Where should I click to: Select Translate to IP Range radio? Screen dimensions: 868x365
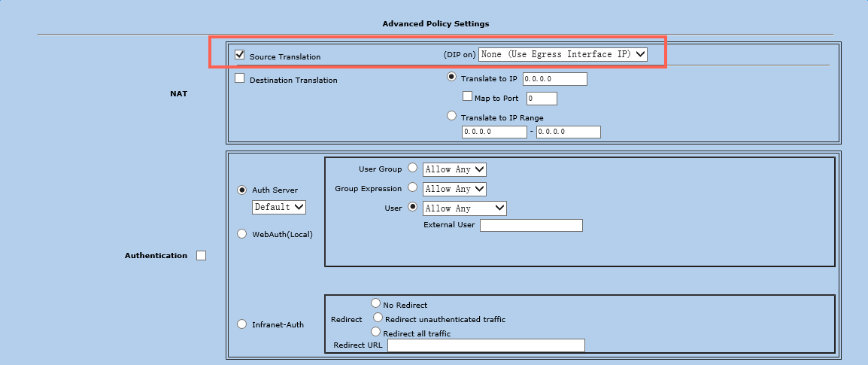[452, 116]
